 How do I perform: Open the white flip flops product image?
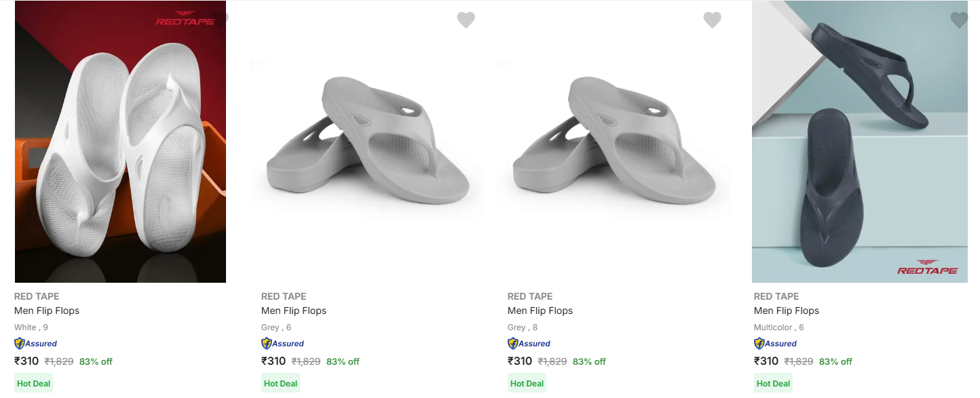[x=120, y=149]
